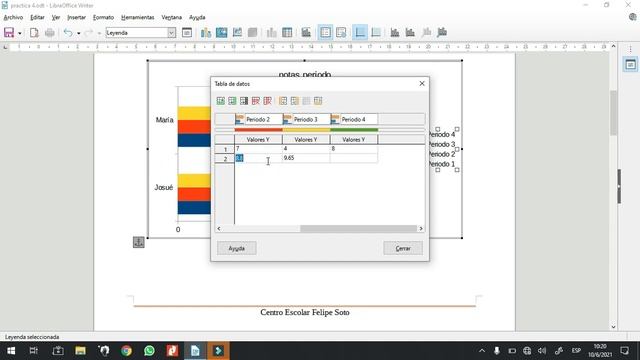The height and width of the screenshot is (360, 640).
Task: Edit the Periodo 4 series name field
Action: click(x=359, y=120)
